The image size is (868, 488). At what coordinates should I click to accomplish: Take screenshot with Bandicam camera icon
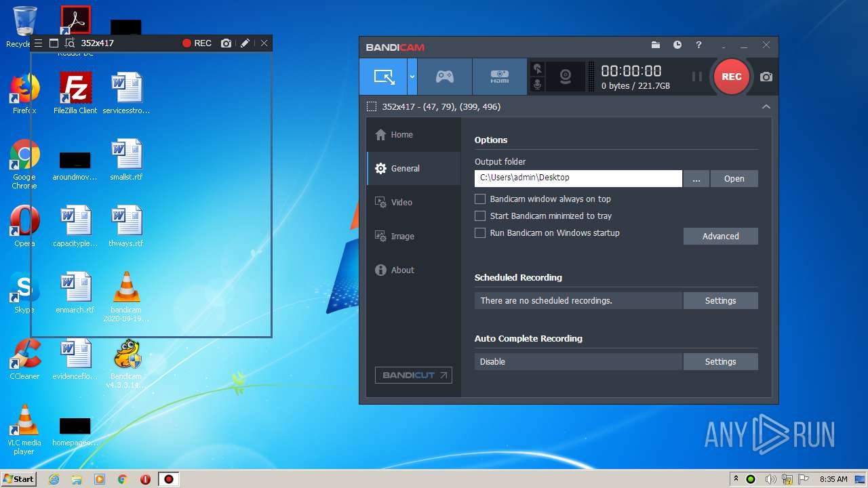766,77
